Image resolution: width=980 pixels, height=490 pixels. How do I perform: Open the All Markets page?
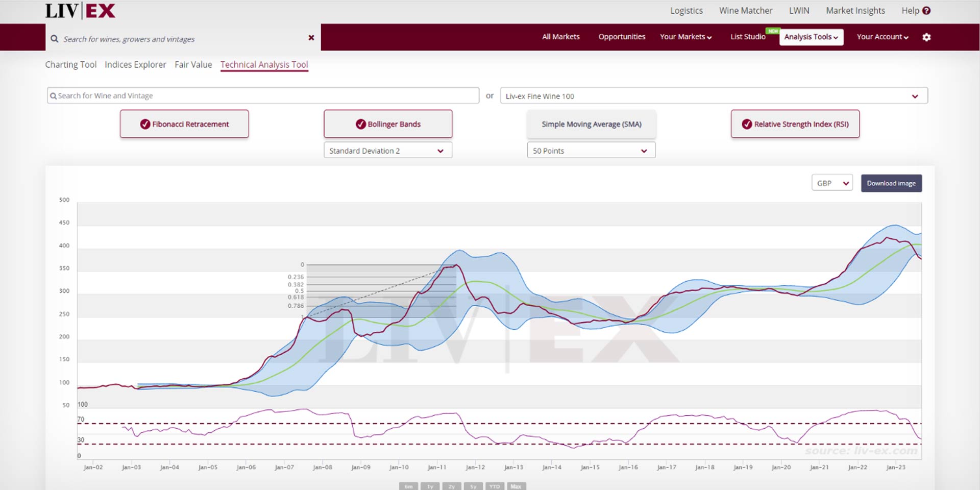[561, 37]
